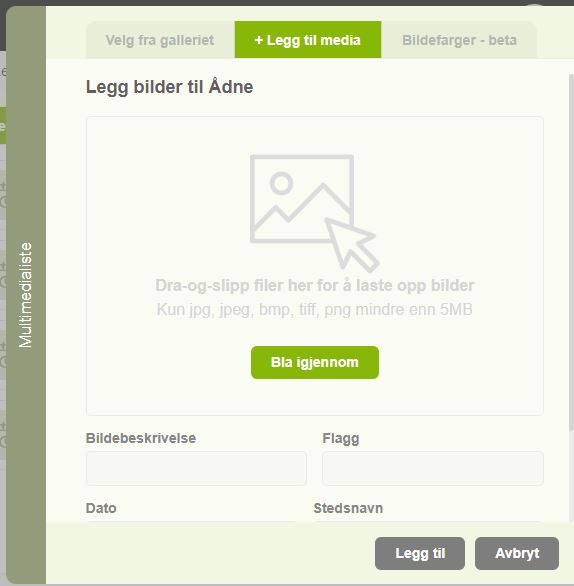Click the Legg bilder til Ådne heading
Viewport: 574px width, 586px height.
point(170,87)
